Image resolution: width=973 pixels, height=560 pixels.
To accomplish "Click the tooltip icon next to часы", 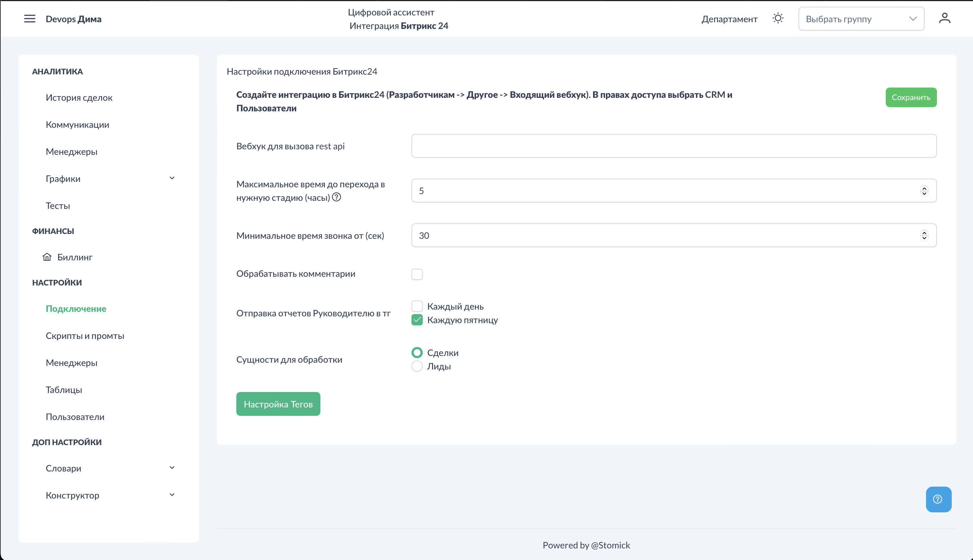I will tap(336, 197).
